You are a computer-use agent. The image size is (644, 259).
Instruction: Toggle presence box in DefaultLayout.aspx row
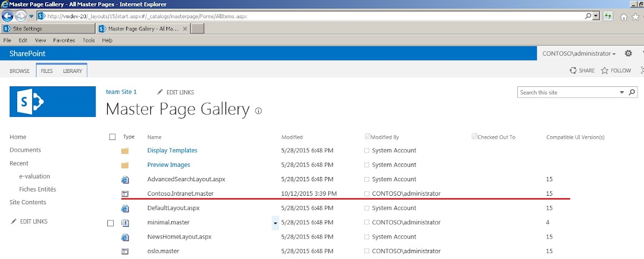click(367, 208)
